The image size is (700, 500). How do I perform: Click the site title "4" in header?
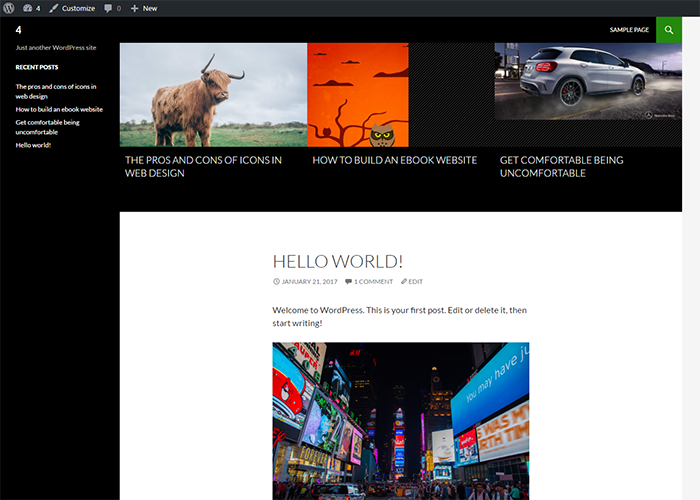18,30
